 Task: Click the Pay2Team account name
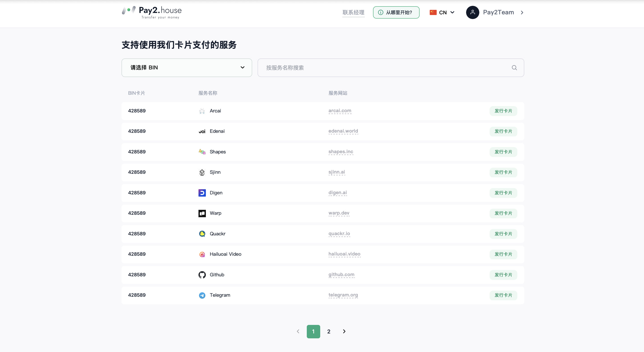[x=498, y=12]
